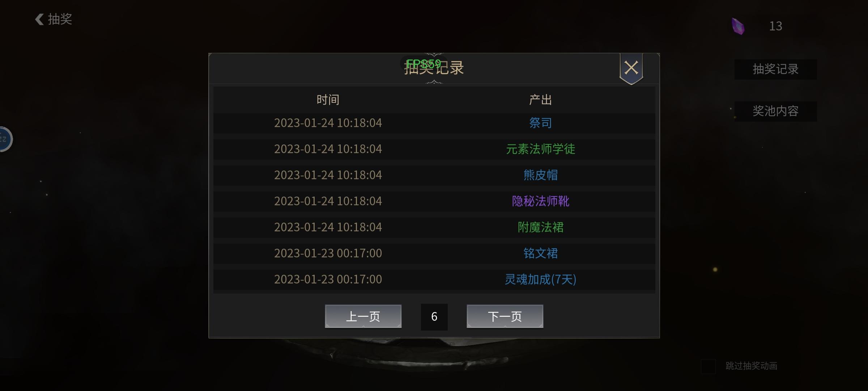Tap the 产出 column header

point(541,100)
